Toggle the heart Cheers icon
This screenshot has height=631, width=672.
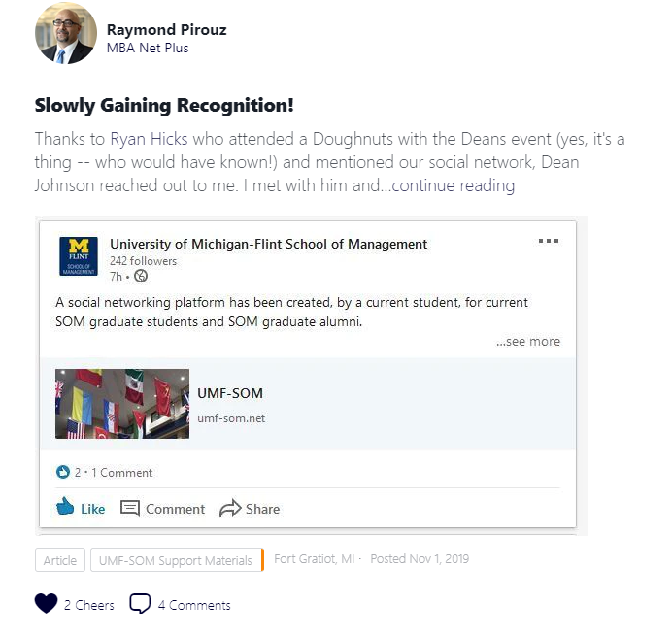(x=46, y=604)
